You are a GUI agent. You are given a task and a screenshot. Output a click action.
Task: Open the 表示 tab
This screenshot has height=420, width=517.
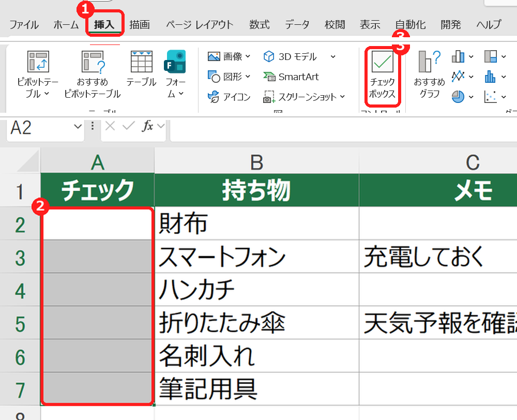(x=370, y=25)
